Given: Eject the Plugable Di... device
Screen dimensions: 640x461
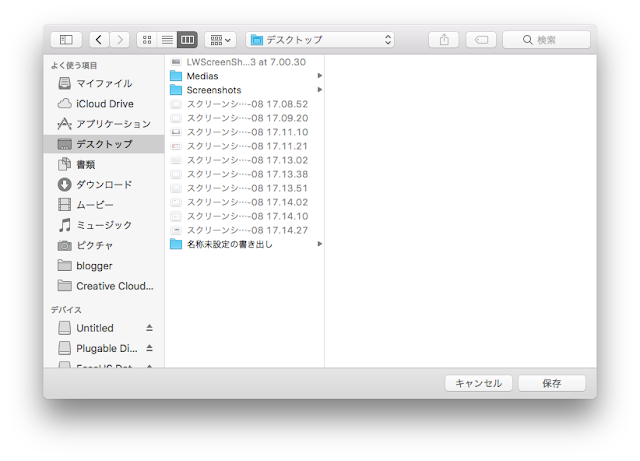Looking at the screenshot, I should point(149,348).
